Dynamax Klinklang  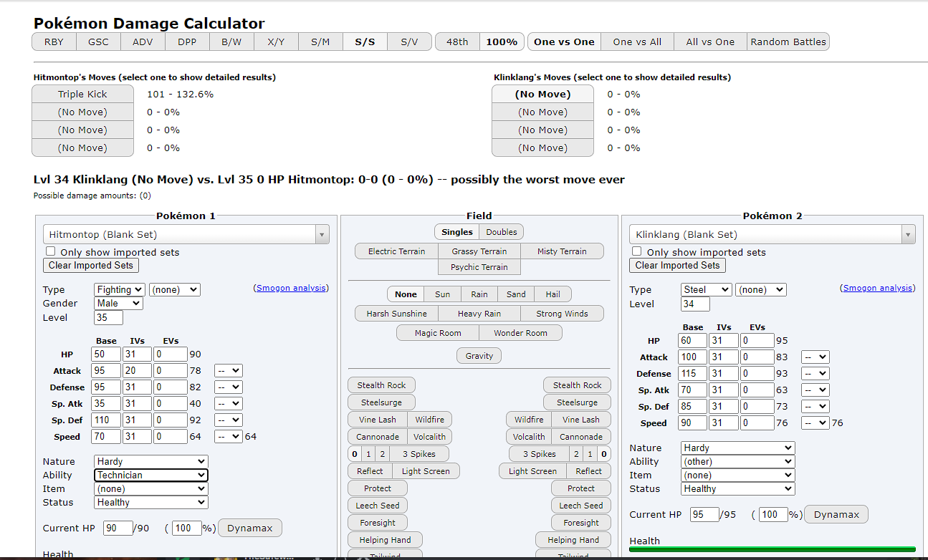tap(836, 514)
